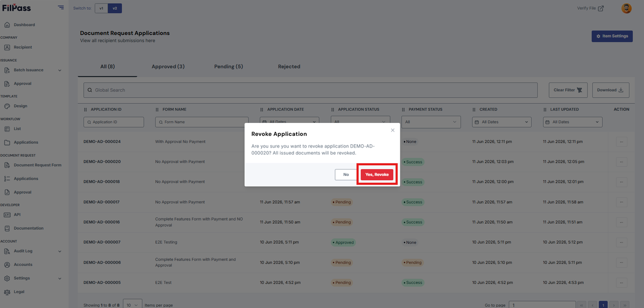Click the Form Name column drag handle icon
The width and height of the screenshot is (644, 308).
[157, 109]
